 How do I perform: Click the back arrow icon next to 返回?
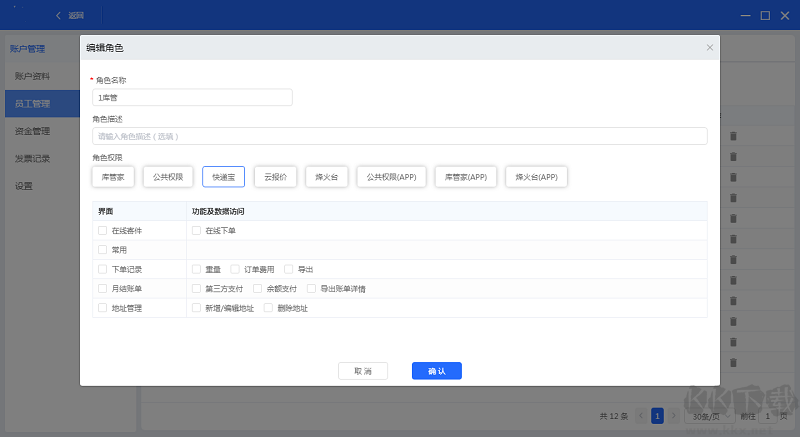tap(58, 15)
